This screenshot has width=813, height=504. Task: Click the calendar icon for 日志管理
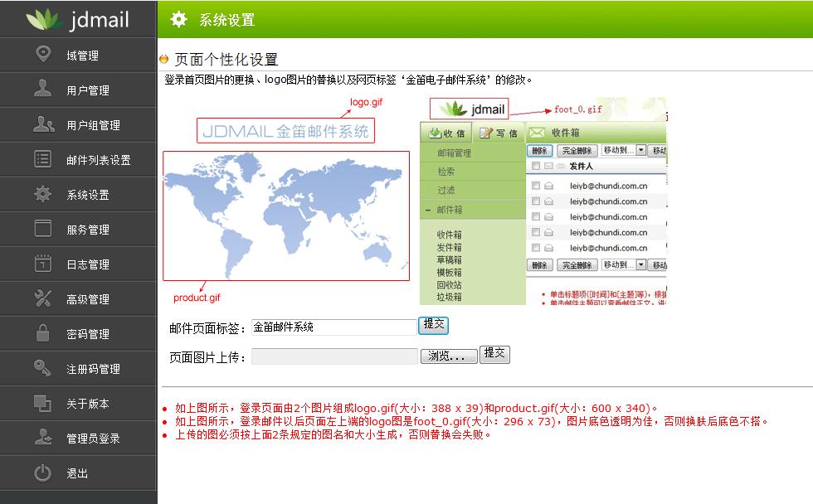[x=43, y=263]
